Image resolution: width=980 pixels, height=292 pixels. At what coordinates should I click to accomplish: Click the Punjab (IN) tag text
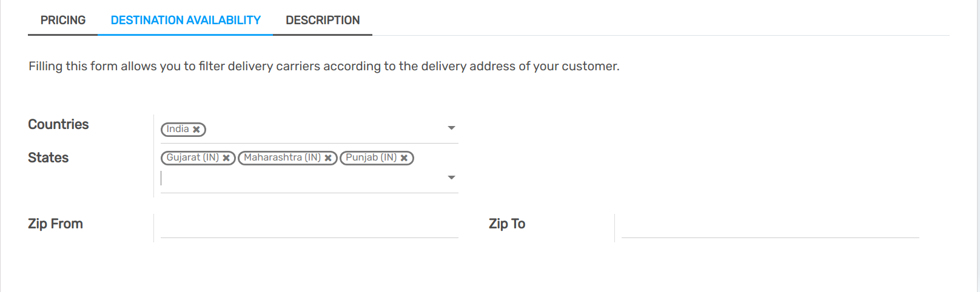coord(371,158)
